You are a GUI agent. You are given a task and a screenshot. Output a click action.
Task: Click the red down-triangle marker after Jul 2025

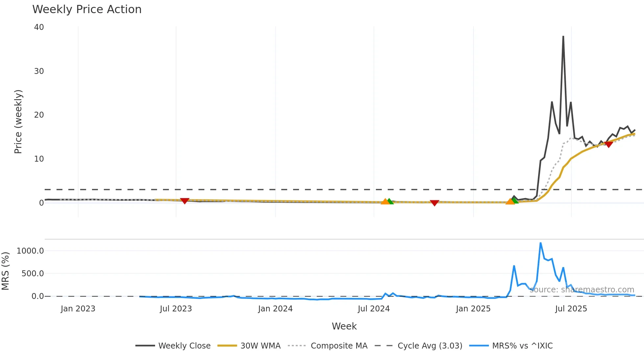[609, 145]
